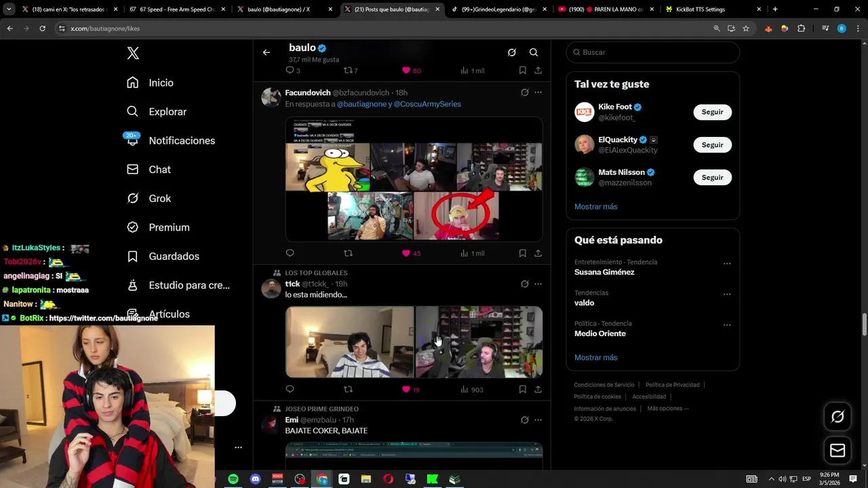Image resolution: width=868 pixels, height=488 pixels.
Task: Open more options for valdo trend
Action: (x=727, y=294)
